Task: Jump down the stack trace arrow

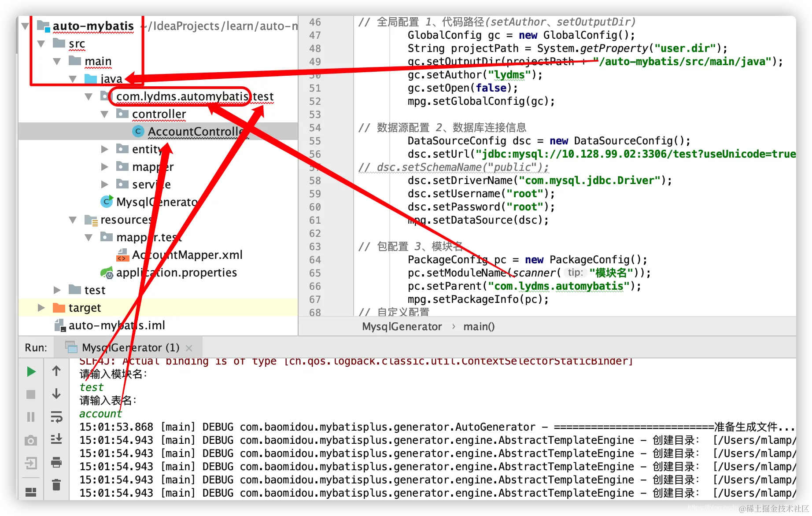Action: [x=56, y=394]
